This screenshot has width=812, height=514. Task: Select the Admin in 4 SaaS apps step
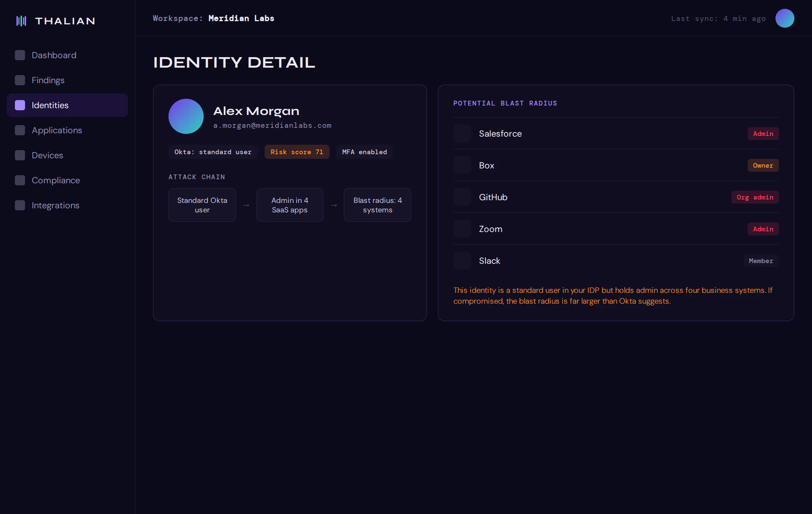pos(290,205)
